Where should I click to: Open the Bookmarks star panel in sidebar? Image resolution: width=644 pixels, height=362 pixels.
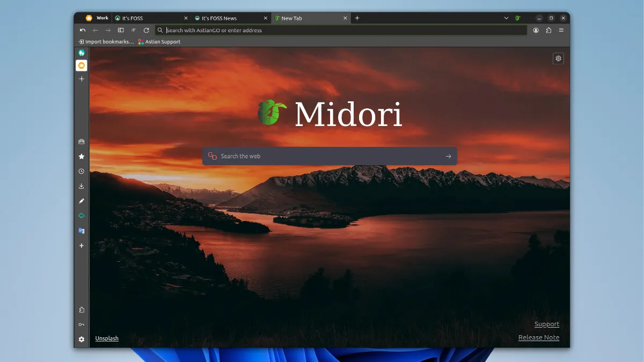click(82, 157)
